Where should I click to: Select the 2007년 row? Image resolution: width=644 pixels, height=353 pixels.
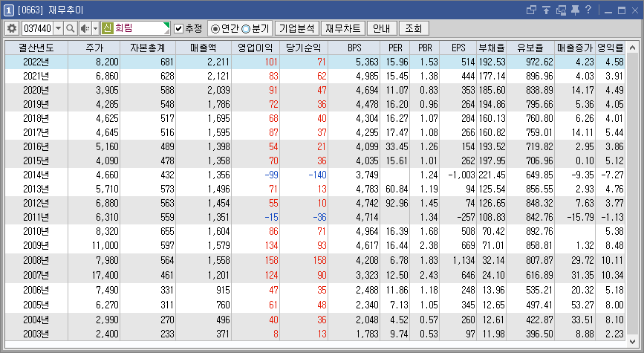pos(315,275)
